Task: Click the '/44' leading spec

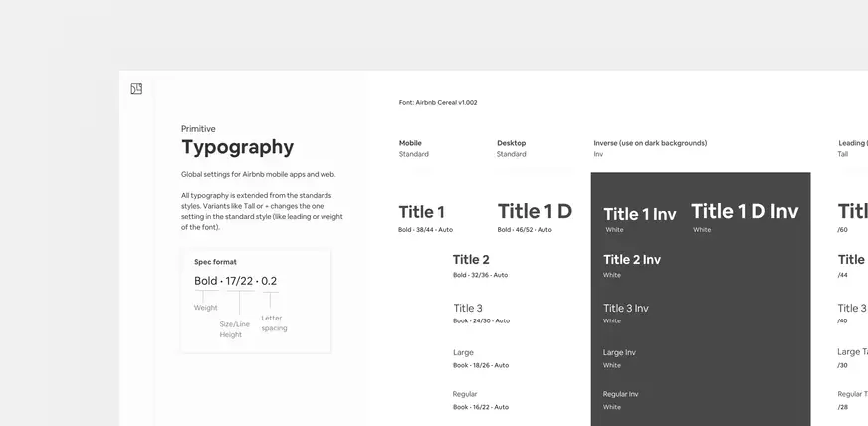Action: 842,275
